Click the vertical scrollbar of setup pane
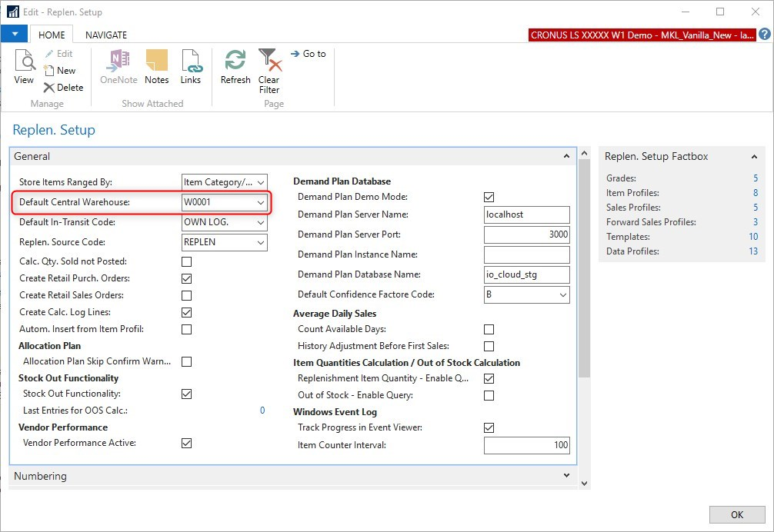Screen dimensions: 774x532 tap(584, 269)
